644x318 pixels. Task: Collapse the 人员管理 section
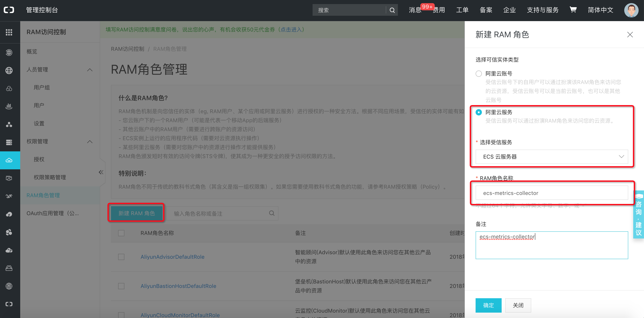tap(90, 70)
